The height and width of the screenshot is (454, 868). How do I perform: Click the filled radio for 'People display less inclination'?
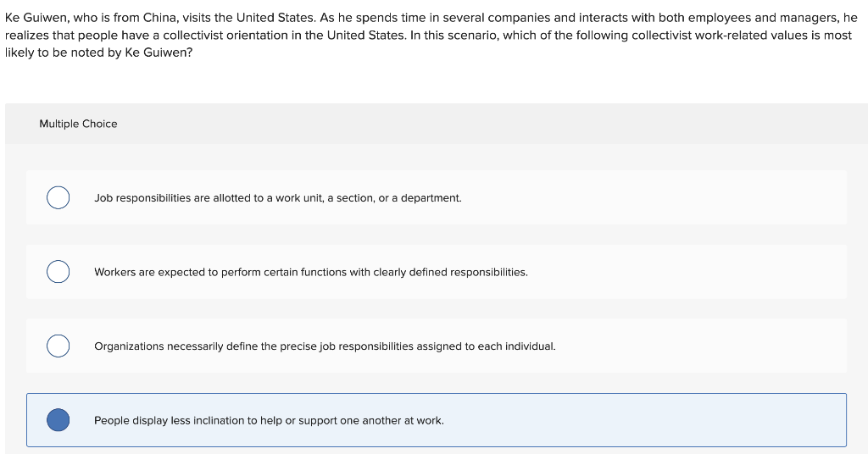pyautogui.click(x=58, y=420)
